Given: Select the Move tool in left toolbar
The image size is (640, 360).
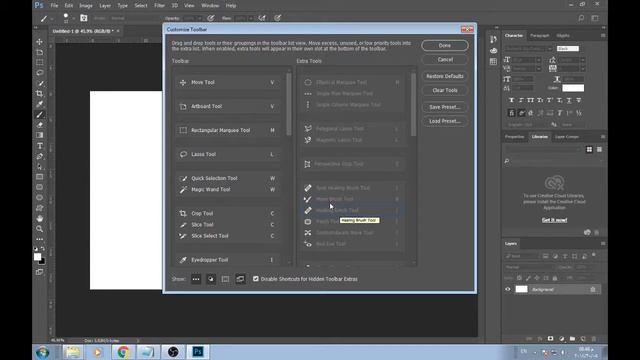Looking at the screenshot, I should coord(40,42).
